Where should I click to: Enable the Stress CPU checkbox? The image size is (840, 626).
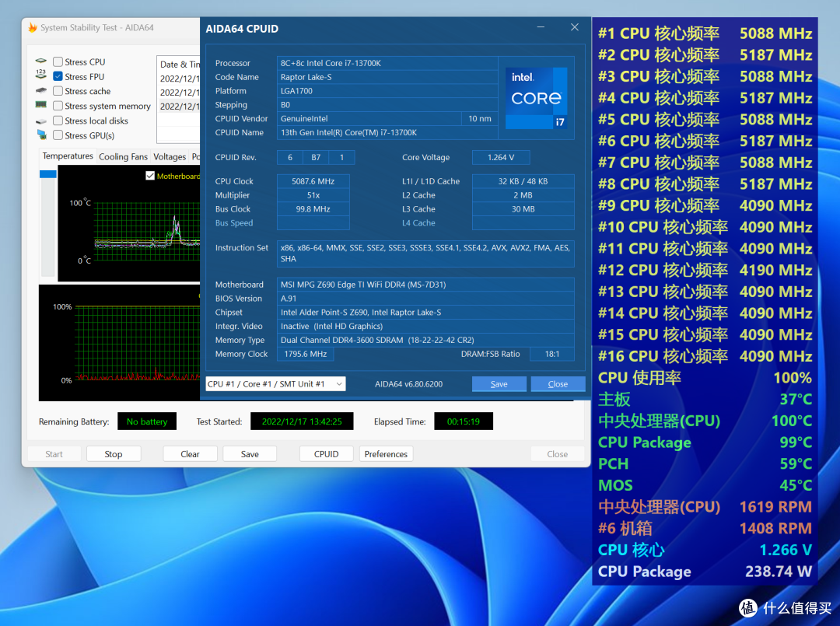pyautogui.click(x=58, y=61)
